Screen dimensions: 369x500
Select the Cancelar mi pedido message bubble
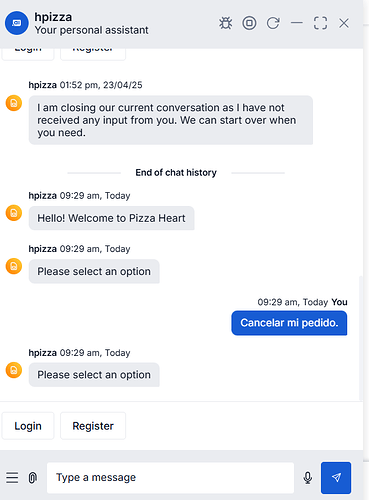click(289, 323)
